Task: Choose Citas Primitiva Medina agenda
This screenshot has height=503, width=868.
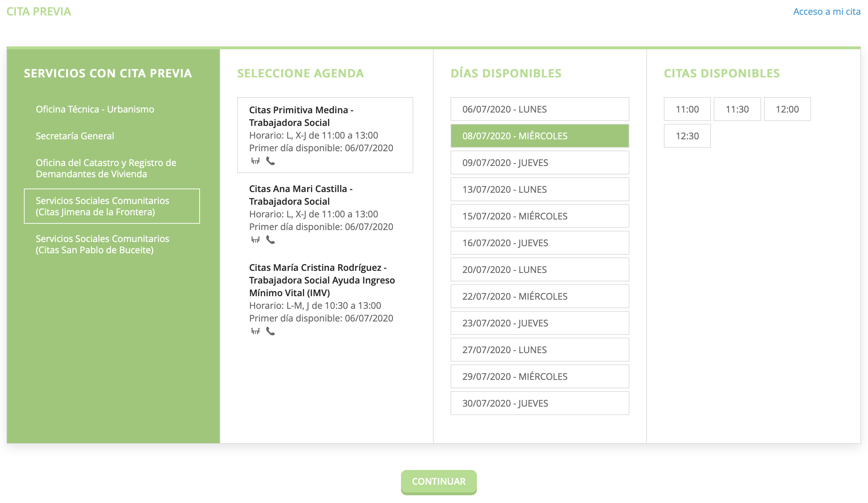Action: pyautogui.click(x=325, y=135)
